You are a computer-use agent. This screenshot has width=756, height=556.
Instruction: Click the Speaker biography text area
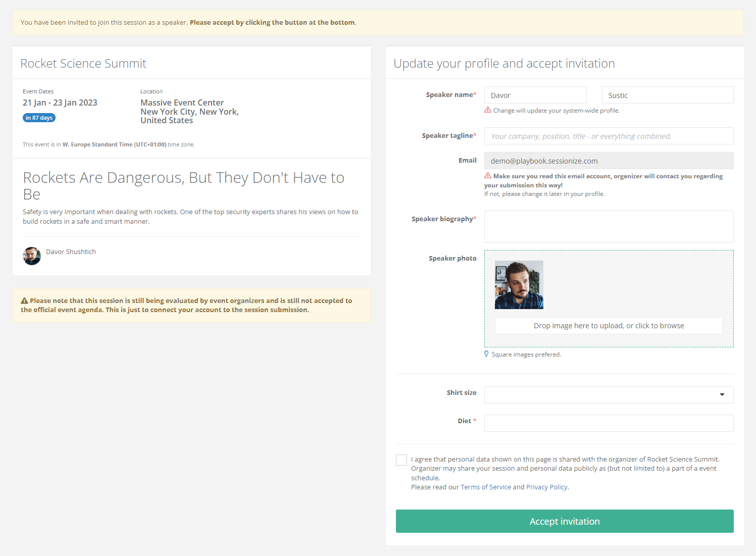coord(609,227)
